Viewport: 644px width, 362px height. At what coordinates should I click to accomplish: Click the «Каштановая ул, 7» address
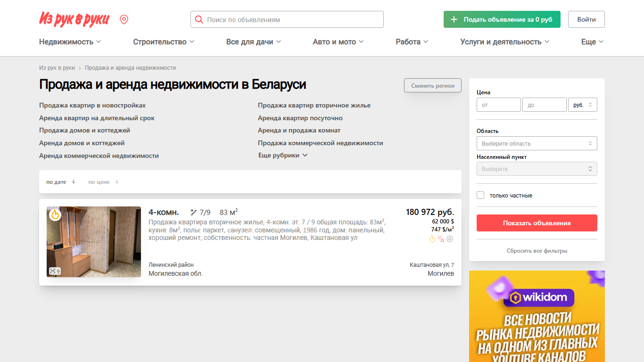[x=432, y=265]
